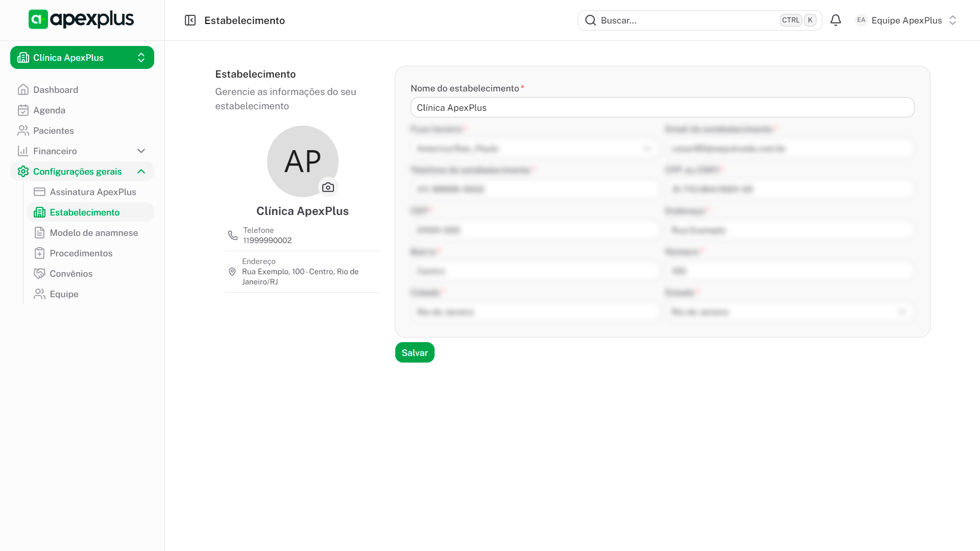This screenshot has height=551, width=980.
Task: Select Equipe in the settings submenu
Action: tap(64, 294)
